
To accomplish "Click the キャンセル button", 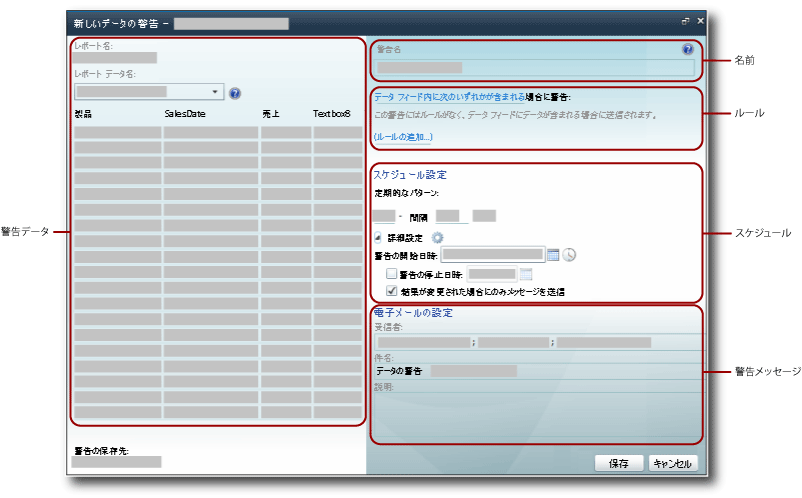I will 673,463.
